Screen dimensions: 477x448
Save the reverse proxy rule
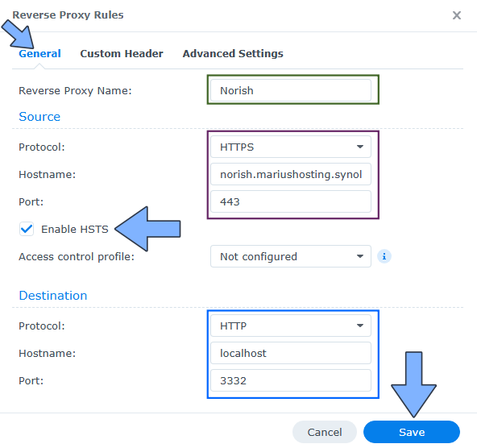coord(412,432)
